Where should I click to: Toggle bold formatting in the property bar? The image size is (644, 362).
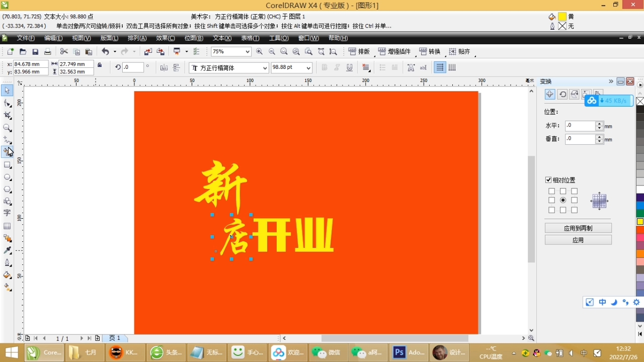tap(325, 67)
